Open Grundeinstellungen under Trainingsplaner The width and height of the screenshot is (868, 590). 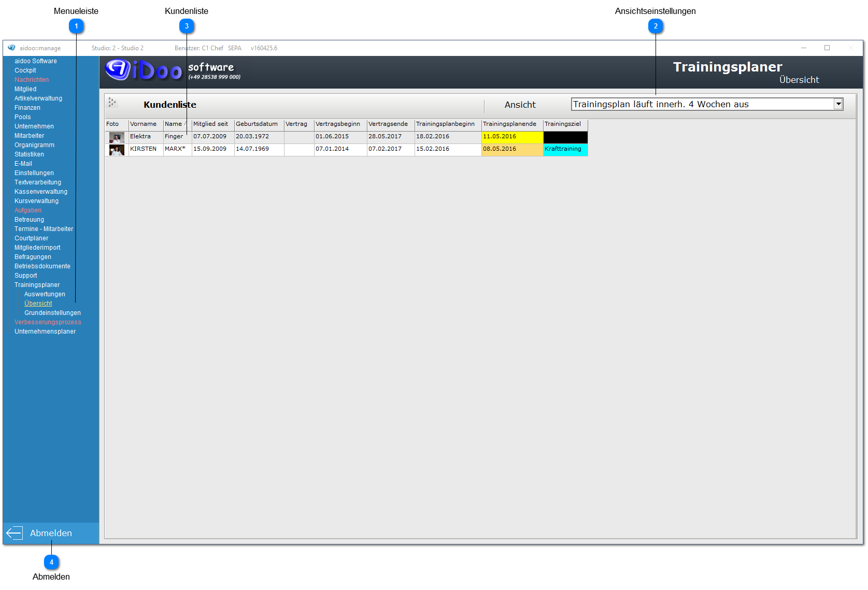coord(53,313)
